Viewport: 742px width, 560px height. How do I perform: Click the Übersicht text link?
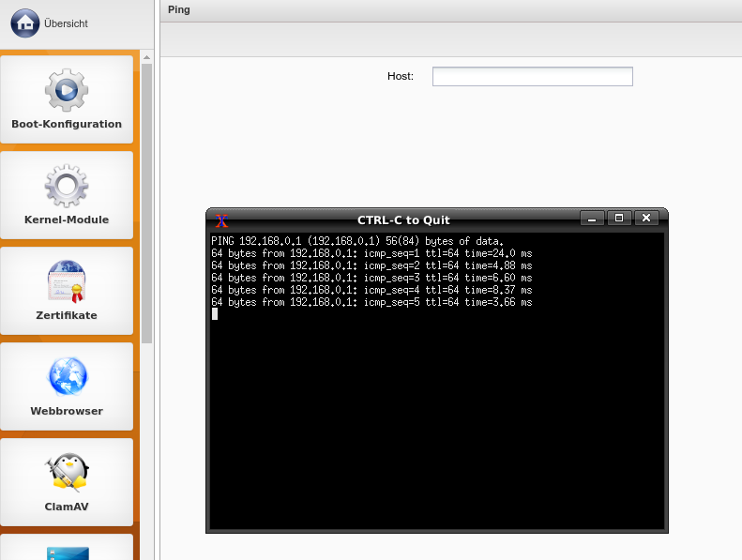[x=66, y=23]
